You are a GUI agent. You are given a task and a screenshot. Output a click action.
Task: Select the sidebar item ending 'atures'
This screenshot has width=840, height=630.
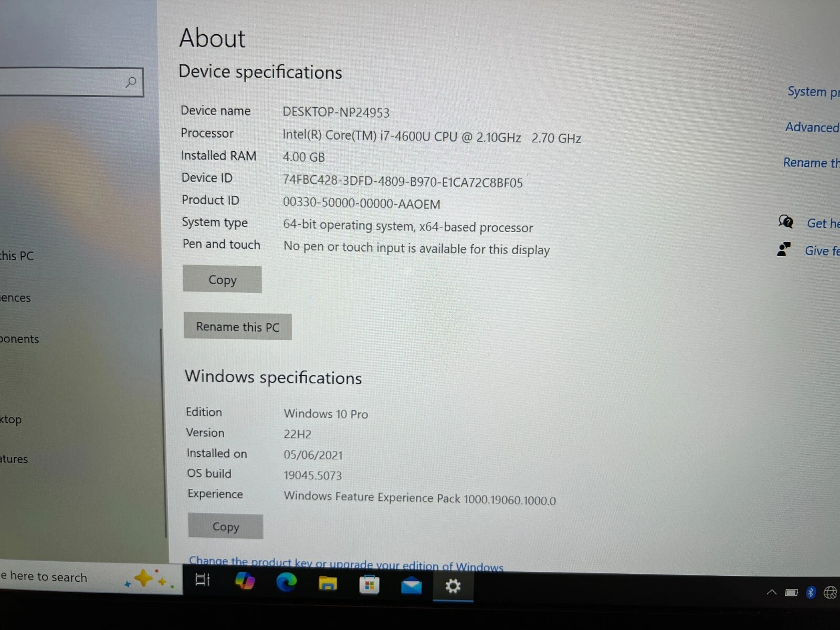(x=14, y=459)
